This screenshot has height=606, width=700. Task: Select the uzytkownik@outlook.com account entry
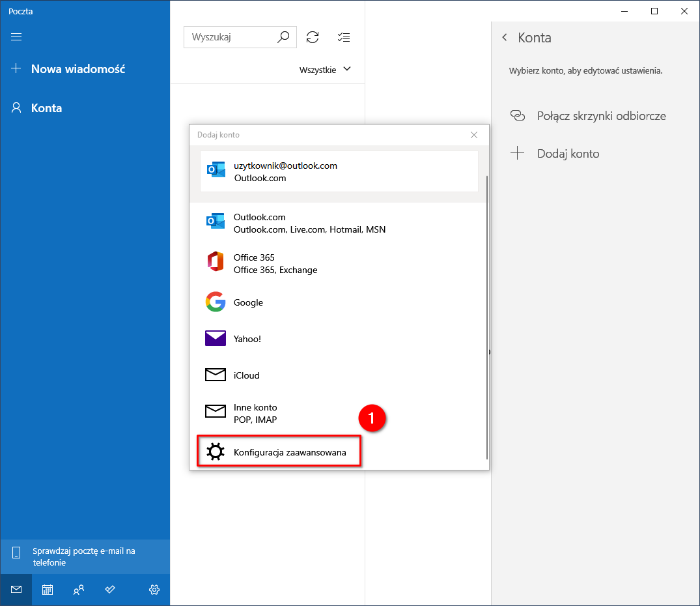click(x=339, y=171)
